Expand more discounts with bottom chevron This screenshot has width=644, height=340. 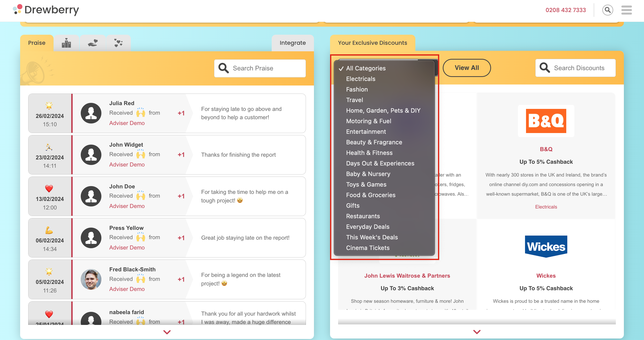[477, 332]
